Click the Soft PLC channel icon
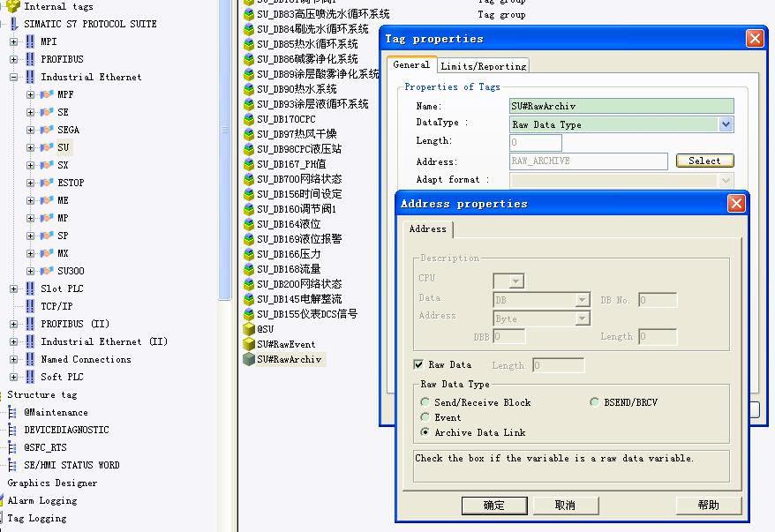Image resolution: width=775 pixels, height=532 pixels. 30,377
